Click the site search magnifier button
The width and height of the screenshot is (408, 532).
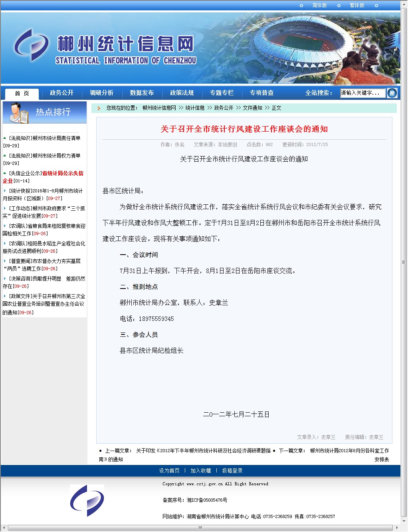click(392, 93)
